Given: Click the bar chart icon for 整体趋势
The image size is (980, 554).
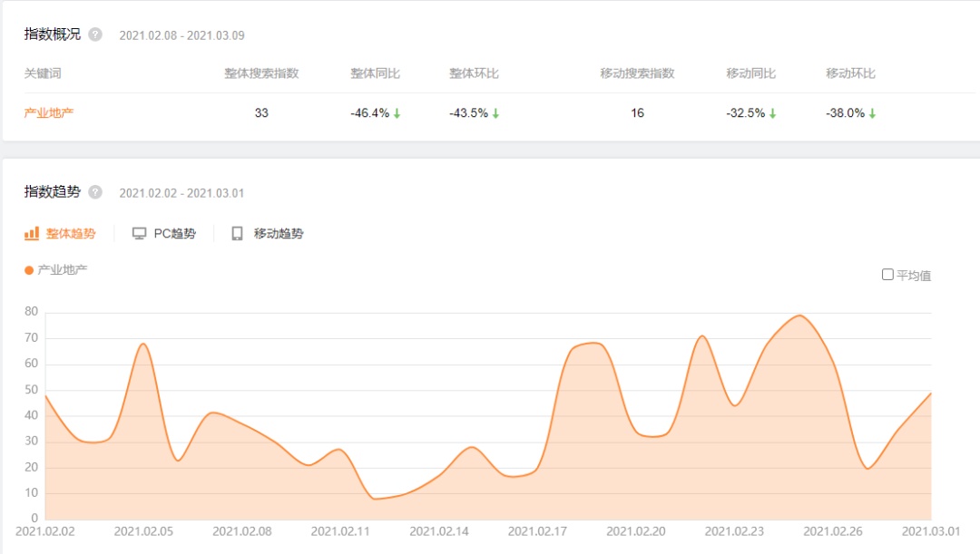Looking at the screenshot, I should 32,234.
